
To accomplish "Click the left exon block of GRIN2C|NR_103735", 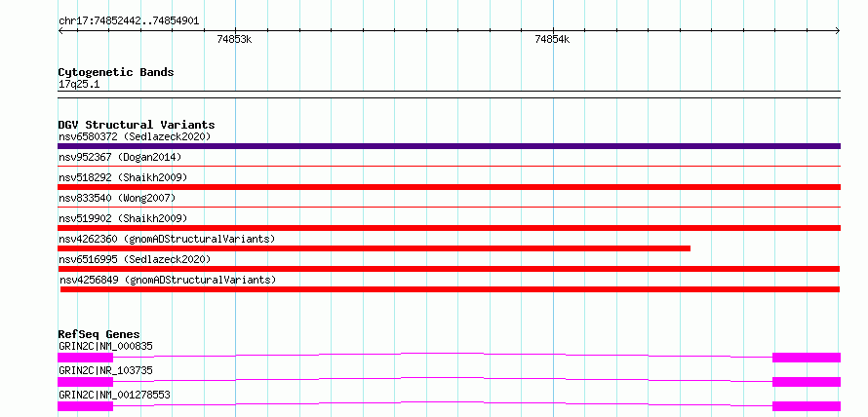I will point(85,382).
